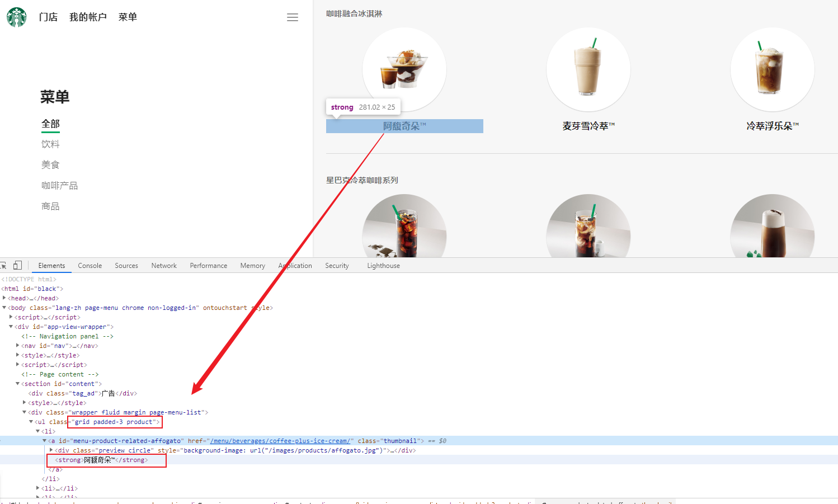The height and width of the screenshot is (504, 838).
Task: Toggle the device toolbar icon
Action: pos(18,266)
